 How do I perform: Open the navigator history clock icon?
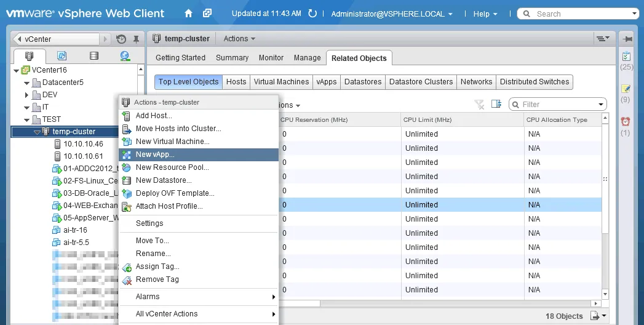point(121,39)
